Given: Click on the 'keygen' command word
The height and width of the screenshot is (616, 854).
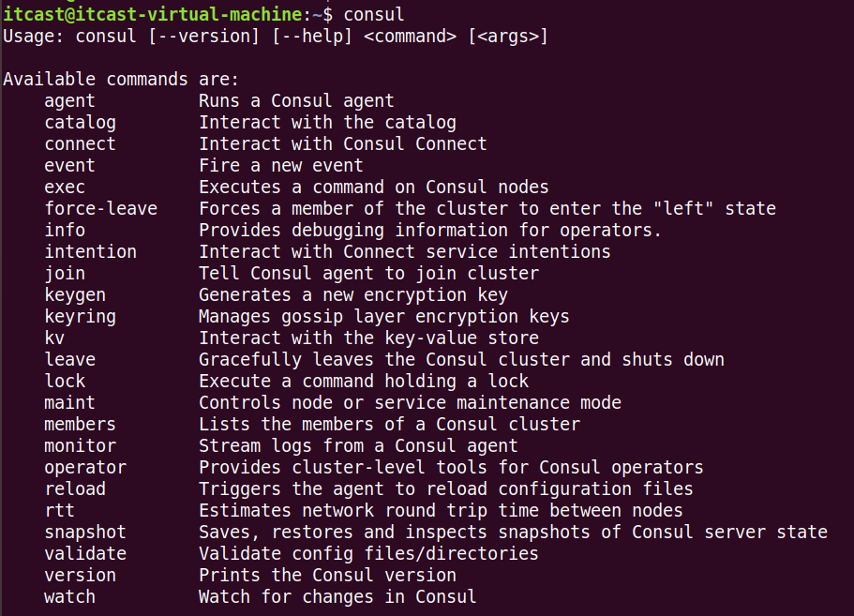Looking at the screenshot, I should click(x=75, y=295).
